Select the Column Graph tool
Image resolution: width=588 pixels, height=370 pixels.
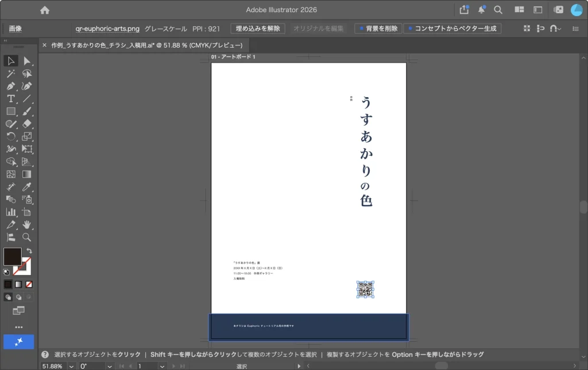coord(11,212)
